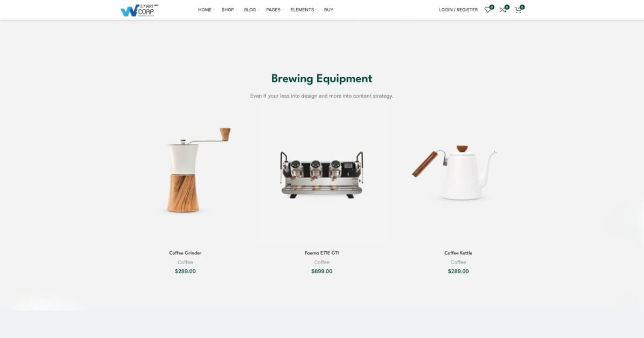Select the Buy menu item
Image resolution: width=644 pixels, height=338 pixels.
click(x=328, y=10)
